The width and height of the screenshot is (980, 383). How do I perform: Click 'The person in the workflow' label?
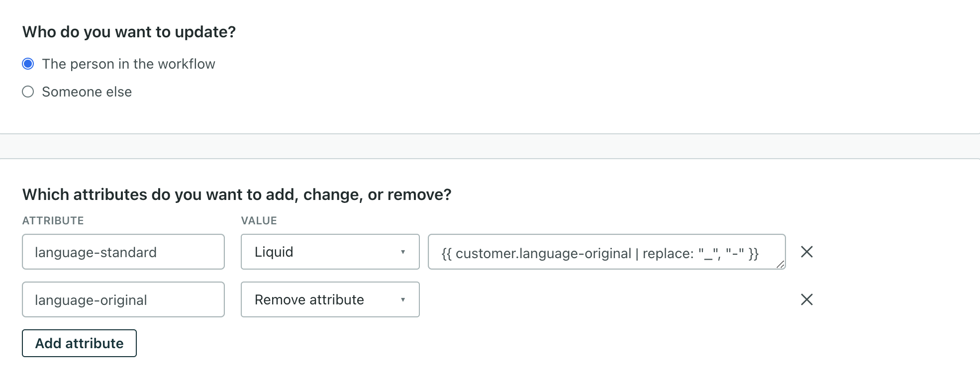click(x=128, y=64)
